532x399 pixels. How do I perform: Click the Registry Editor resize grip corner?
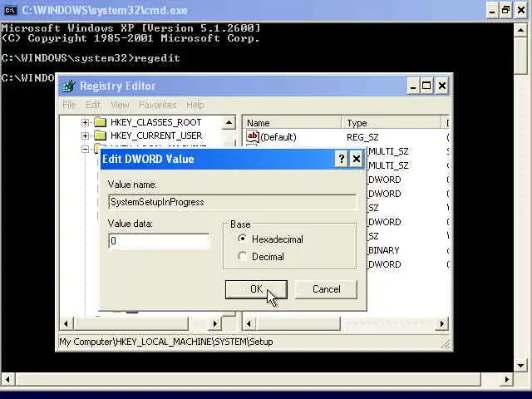pos(446,344)
